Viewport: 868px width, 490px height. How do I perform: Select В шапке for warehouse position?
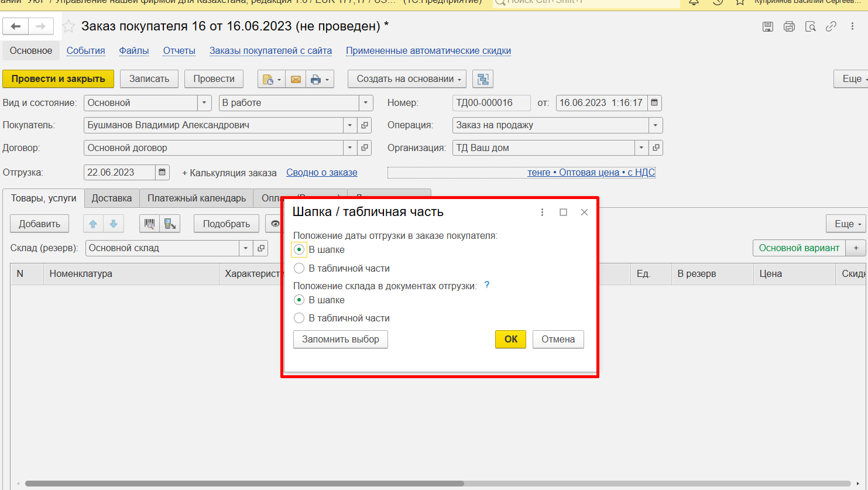299,300
